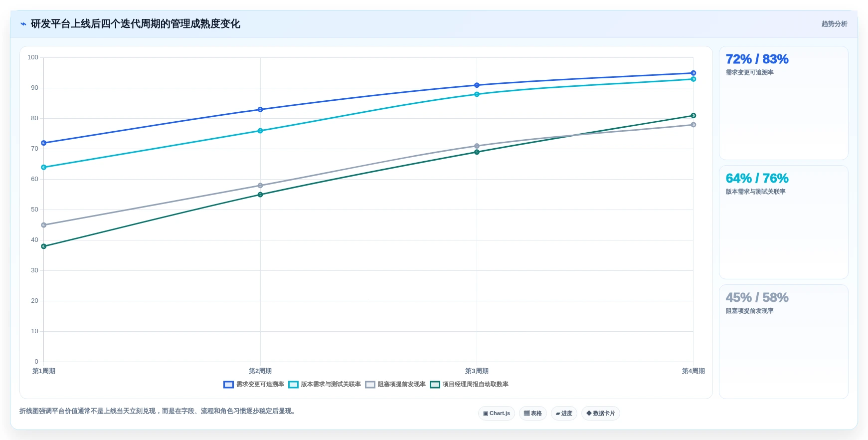The width and height of the screenshot is (868, 440).
Task: Click the 阻塞项提前发现率 point at 第1周期
Action: click(x=44, y=225)
